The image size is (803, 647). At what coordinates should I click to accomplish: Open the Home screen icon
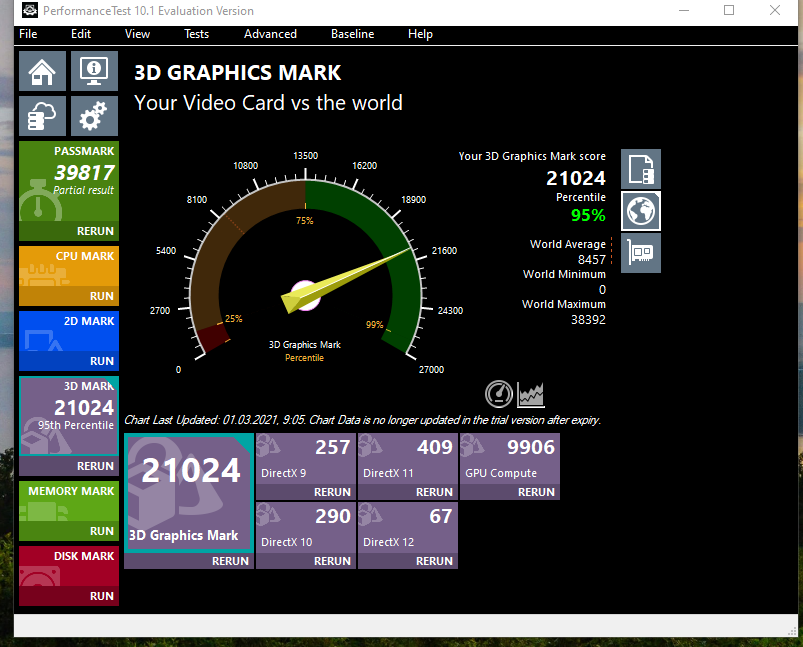43,71
